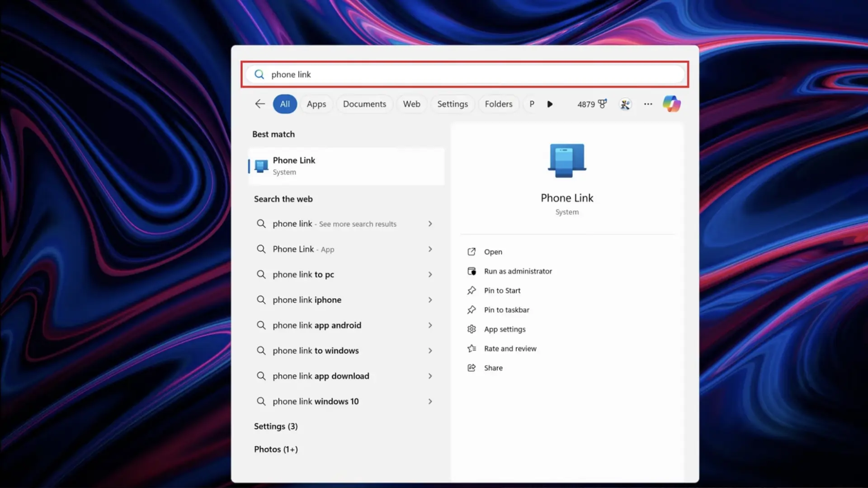Choose Run as administrator
Screen dimensions: 868x488
[x=518, y=271]
